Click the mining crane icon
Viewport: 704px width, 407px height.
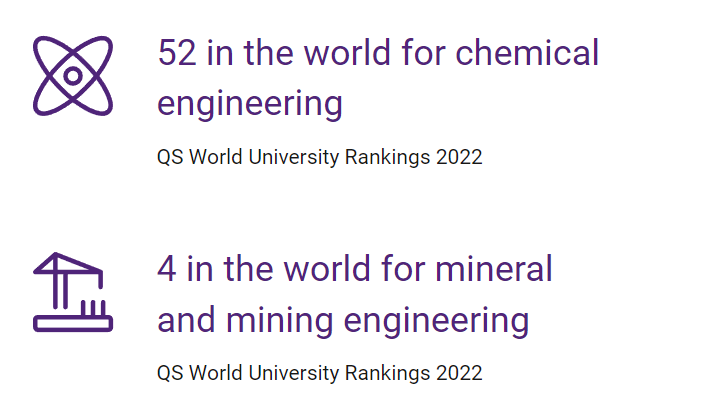(x=73, y=292)
